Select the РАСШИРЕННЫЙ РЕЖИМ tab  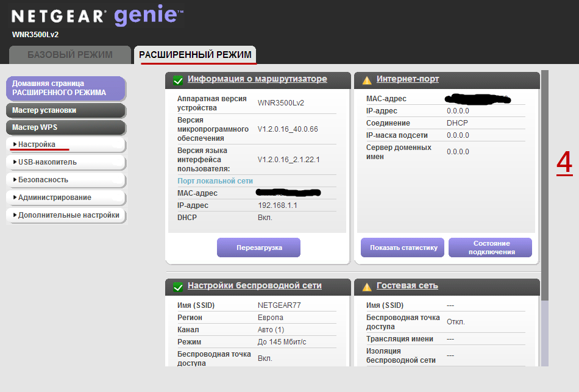point(195,55)
